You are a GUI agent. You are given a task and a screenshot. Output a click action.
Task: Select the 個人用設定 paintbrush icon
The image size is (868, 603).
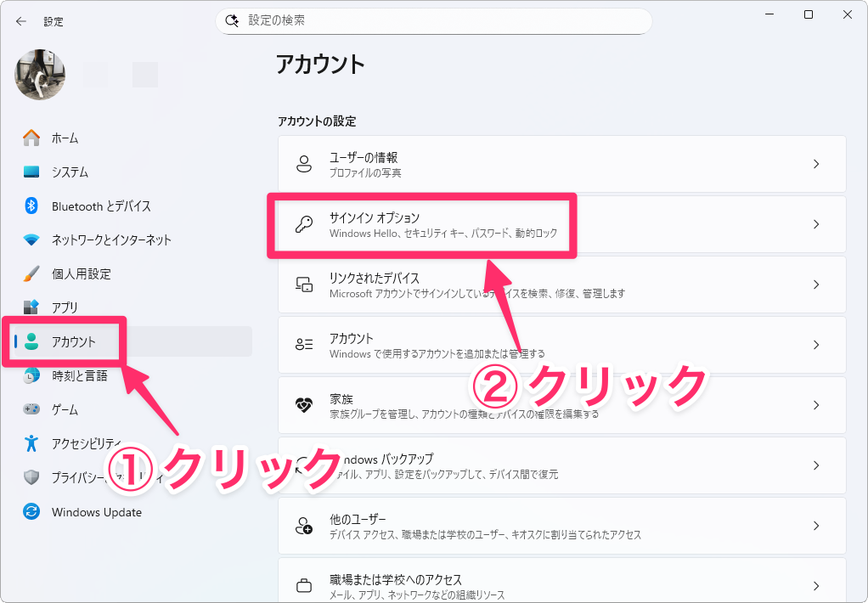pyautogui.click(x=31, y=273)
